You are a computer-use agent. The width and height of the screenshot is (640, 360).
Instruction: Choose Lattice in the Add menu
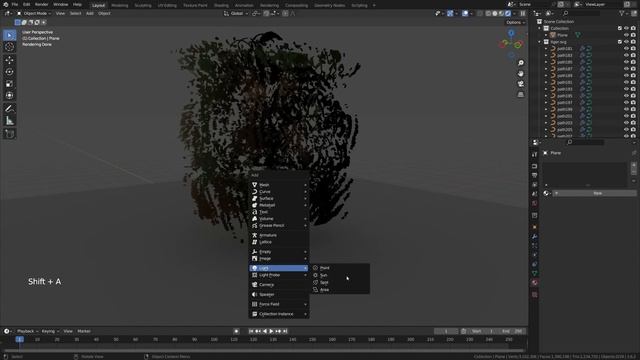[x=279, y=242]
